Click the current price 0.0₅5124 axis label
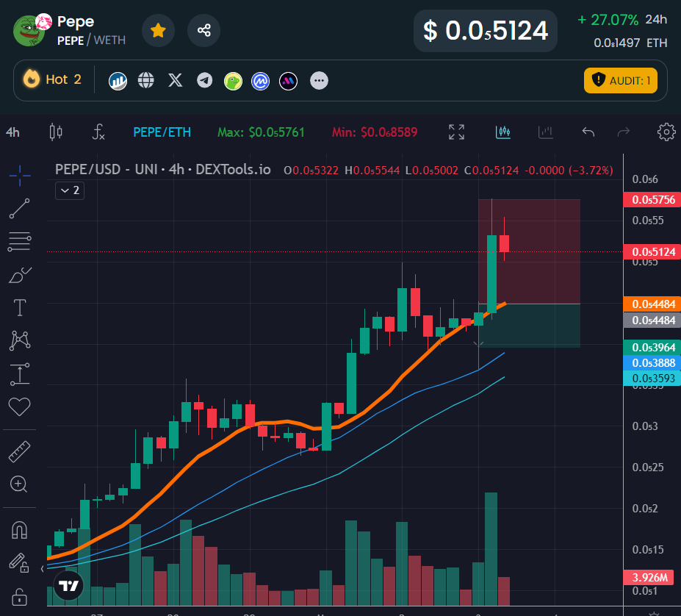The image size is (681, 616). tap(652, 252)
